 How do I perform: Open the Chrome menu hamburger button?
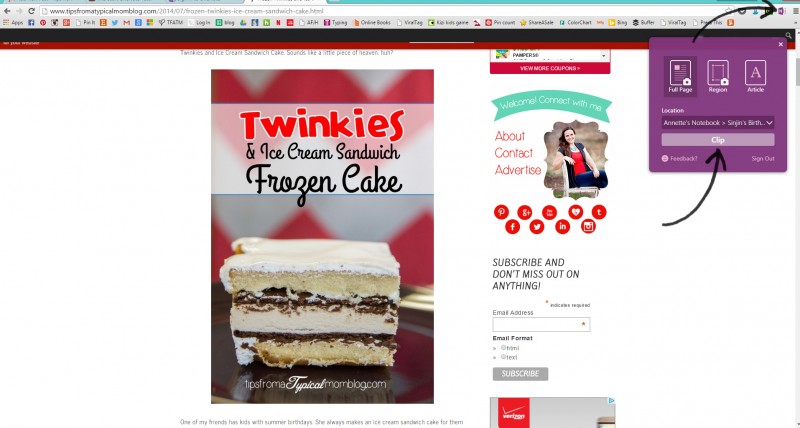pos(794,11)
